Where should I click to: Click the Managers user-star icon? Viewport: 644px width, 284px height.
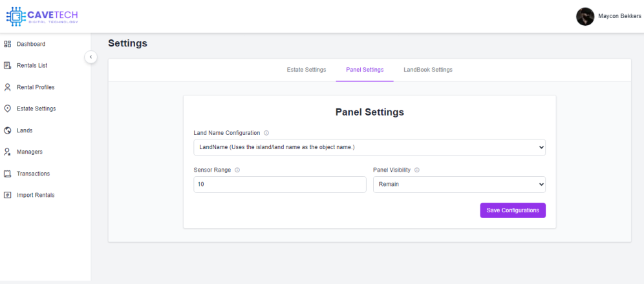tap(7, 152)
